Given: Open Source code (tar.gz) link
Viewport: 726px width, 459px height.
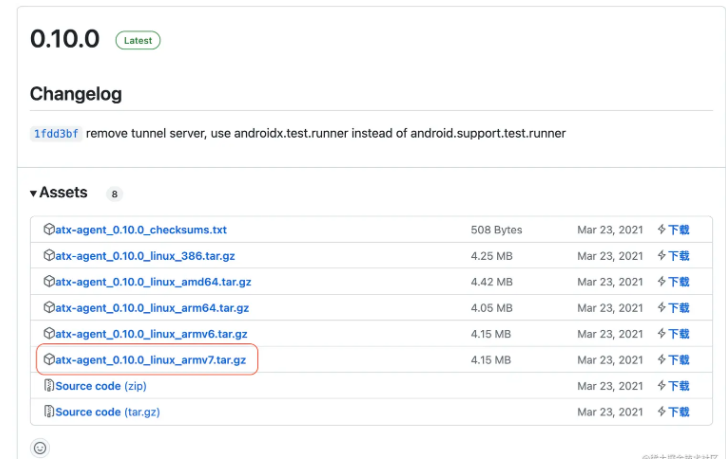Looking at the screenshot, I should [x=108, y=412].
